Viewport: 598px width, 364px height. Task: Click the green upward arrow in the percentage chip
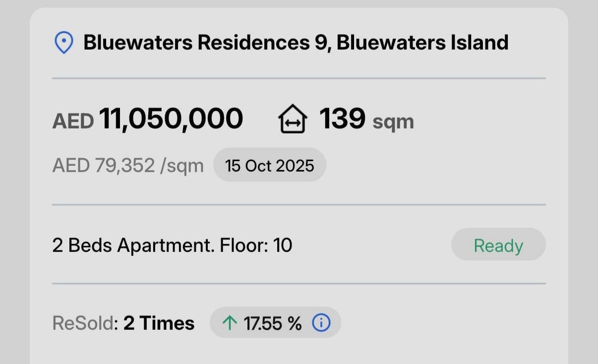(229, 322)
